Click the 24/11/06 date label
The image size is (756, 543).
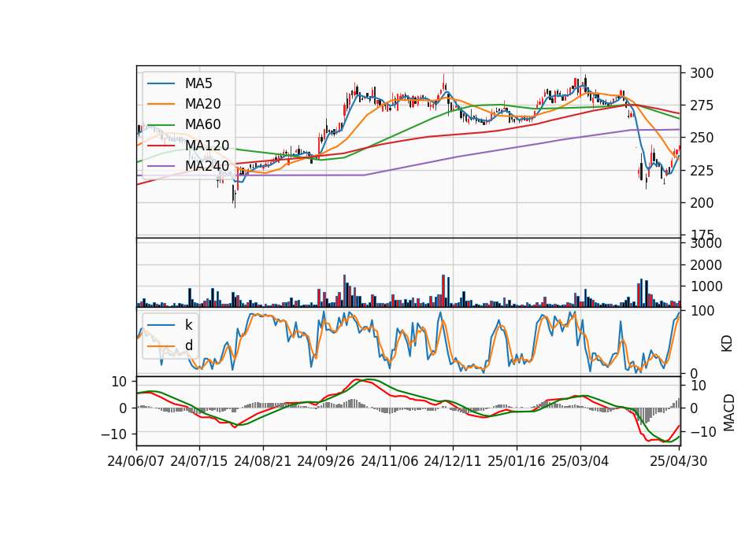tap(389, 461)
